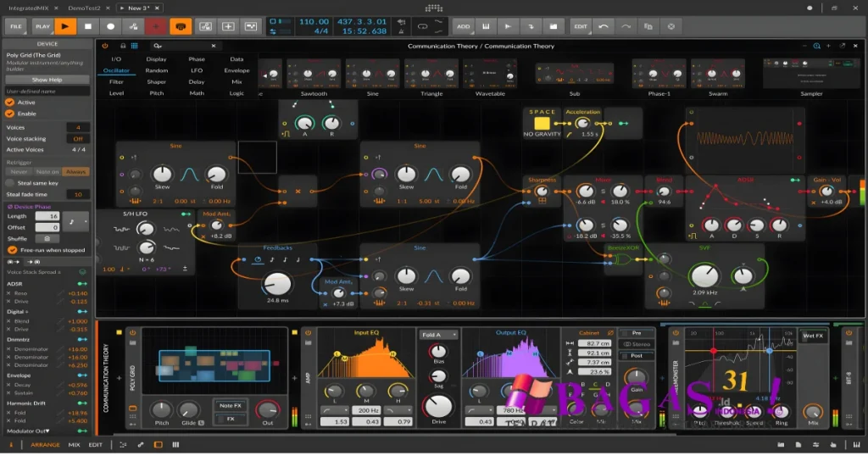Toggle Steal same key
Viewport: 868px width, 456px height.
click(x=10, y=183)
